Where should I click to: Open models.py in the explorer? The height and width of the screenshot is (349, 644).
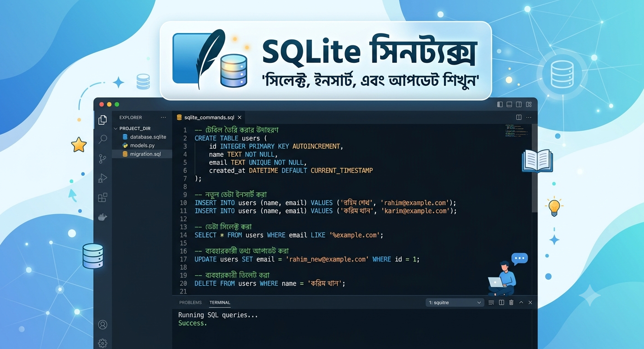click(142, 145)
